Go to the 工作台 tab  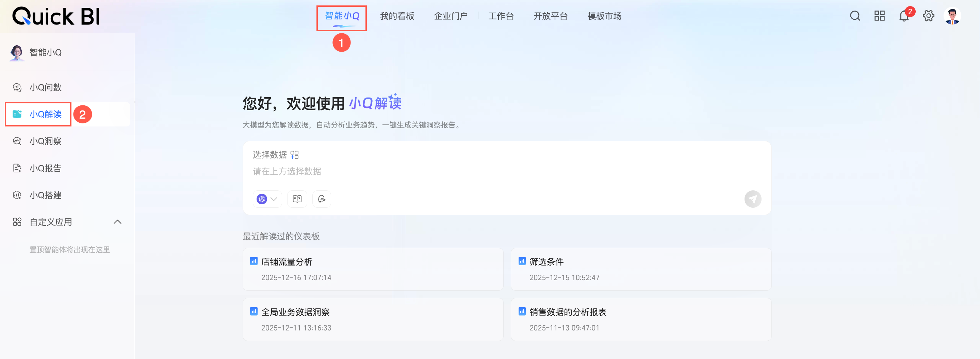tap(501, 16)
